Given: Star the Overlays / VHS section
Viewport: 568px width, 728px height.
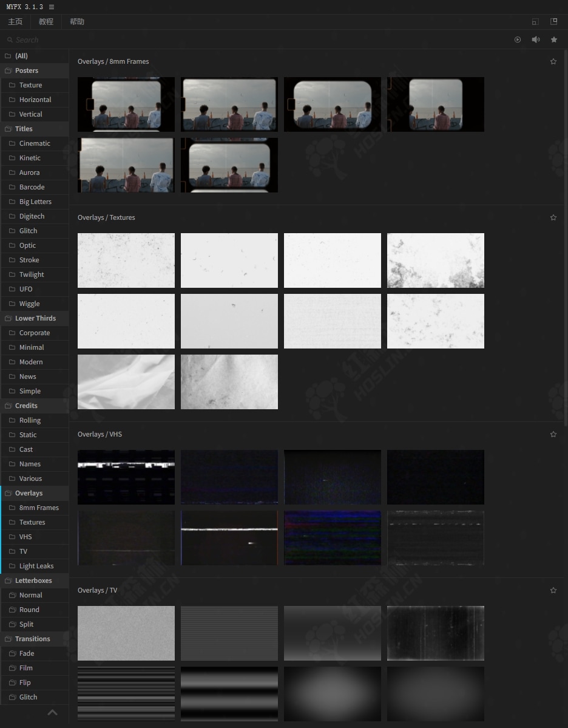Looking at the screenshot, I should tap(553, 434).
